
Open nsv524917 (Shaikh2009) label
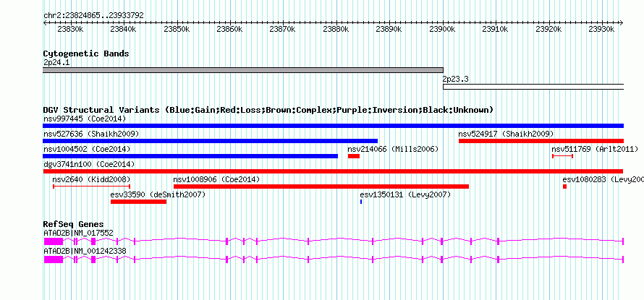pyautogui.click(x=506, y=134)
